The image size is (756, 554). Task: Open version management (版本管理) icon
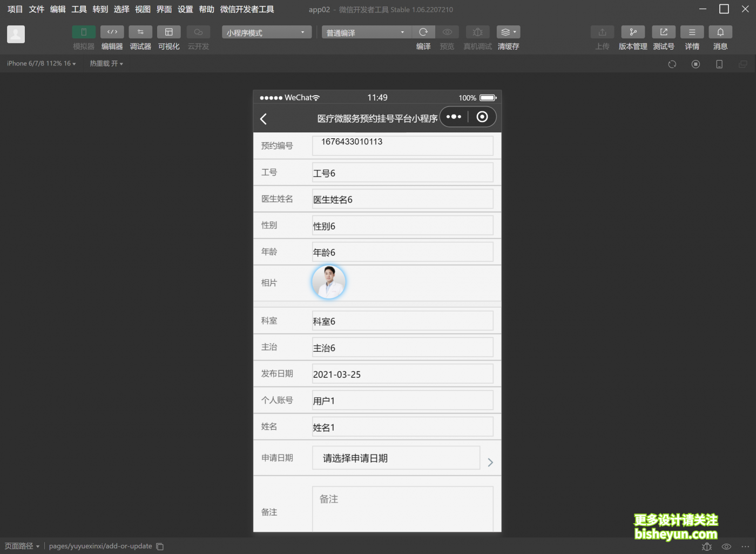[633, 32]
